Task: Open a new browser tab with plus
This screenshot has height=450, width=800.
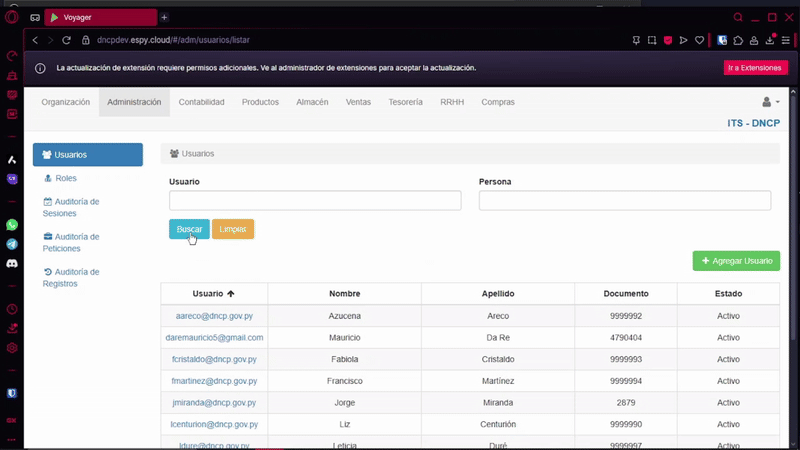Action: [x=164, y=17]
